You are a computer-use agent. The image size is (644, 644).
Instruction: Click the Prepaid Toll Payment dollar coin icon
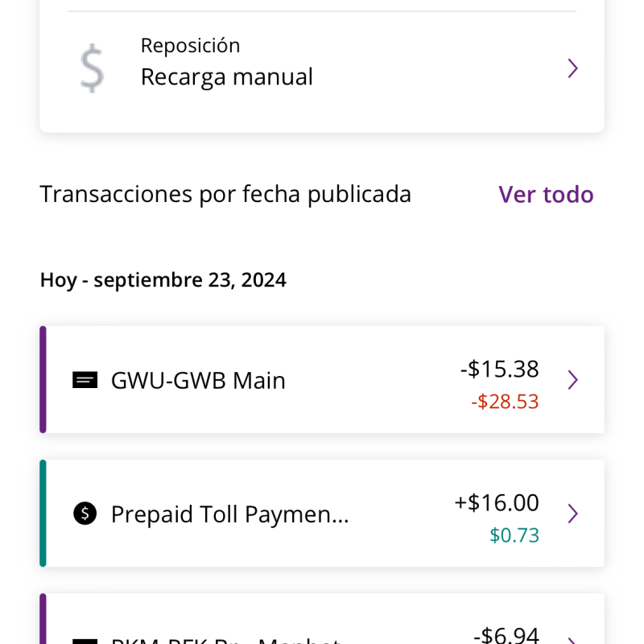pyautogui.click(x=85, y=514)
